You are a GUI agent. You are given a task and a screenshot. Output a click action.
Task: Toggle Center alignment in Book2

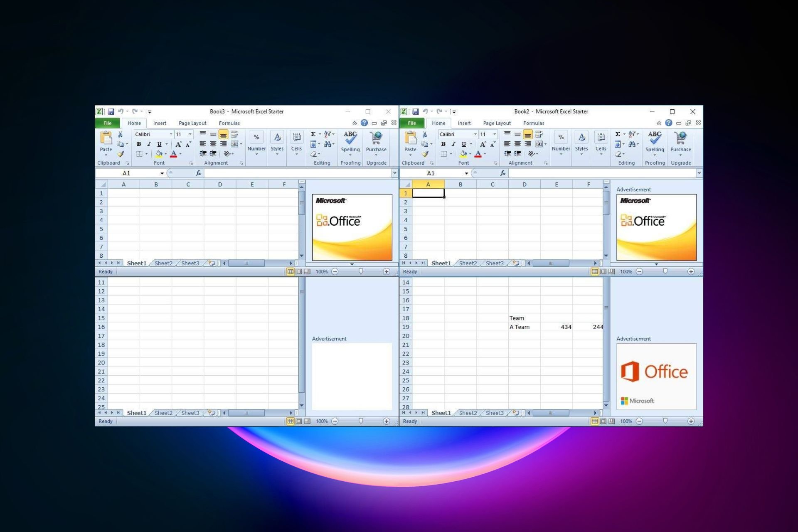coord(517,144)
